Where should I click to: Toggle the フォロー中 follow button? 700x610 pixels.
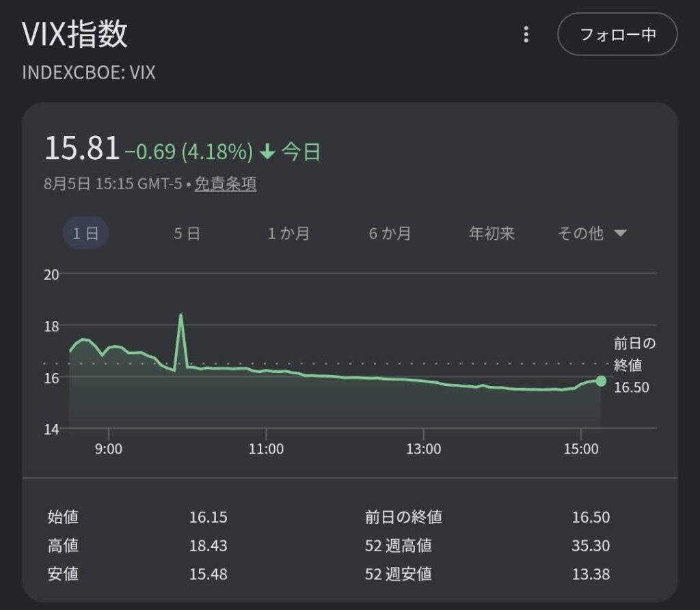(617, 34)
